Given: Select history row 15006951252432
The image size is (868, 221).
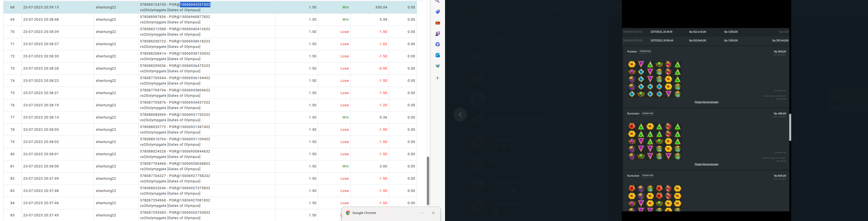Looking at the screenshot, I should 706,32.
